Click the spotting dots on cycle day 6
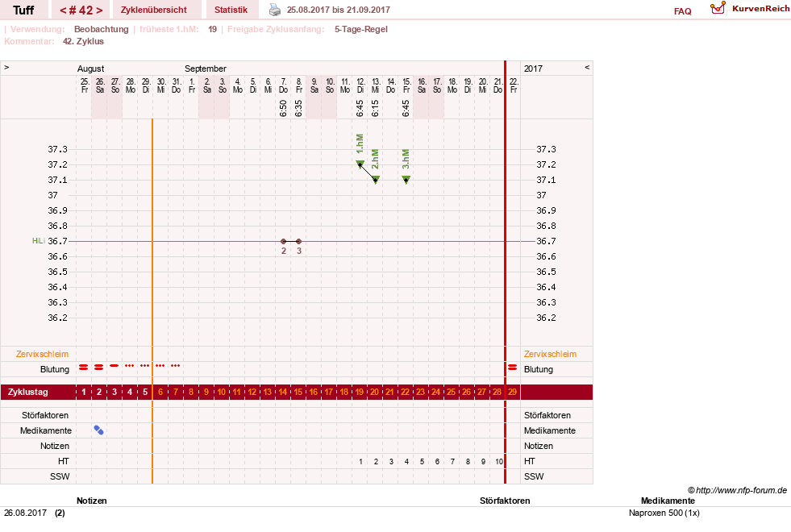 (160, 366)
